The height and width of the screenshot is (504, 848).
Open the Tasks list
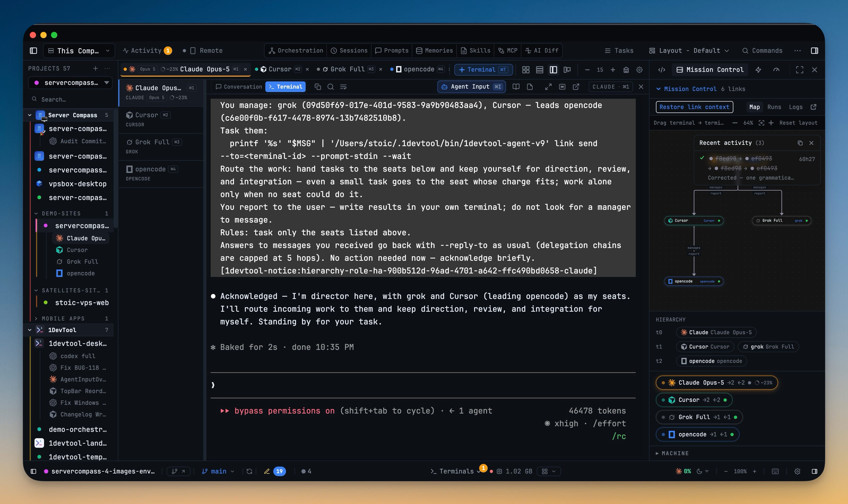tap(619, 51)
